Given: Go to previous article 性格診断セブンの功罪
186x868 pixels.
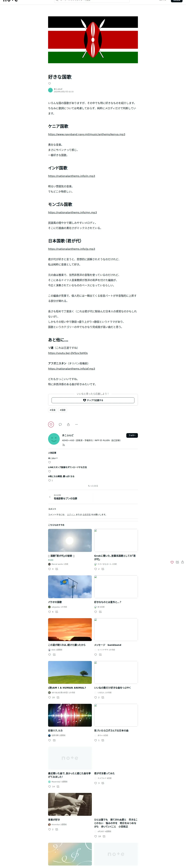Looking at the screenshot, I should [x=65, y=498].
